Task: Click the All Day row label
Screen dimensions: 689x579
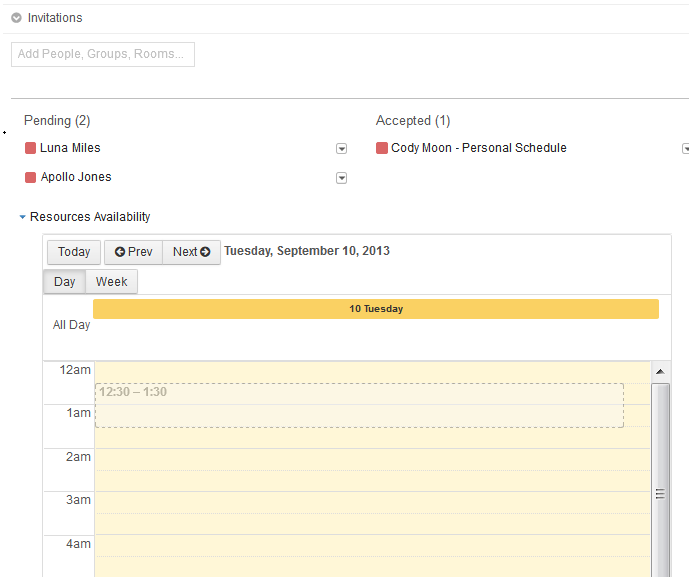Action: tap(72, 325)
